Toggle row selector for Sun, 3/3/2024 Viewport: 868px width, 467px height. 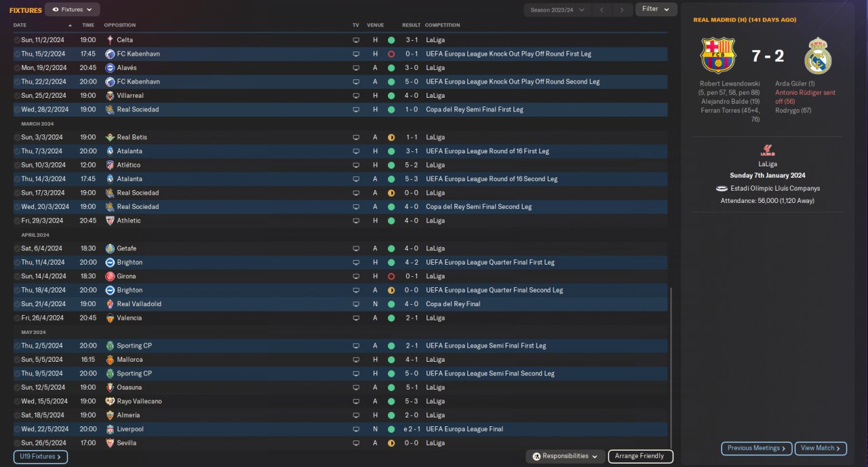(x=17, y=137)
